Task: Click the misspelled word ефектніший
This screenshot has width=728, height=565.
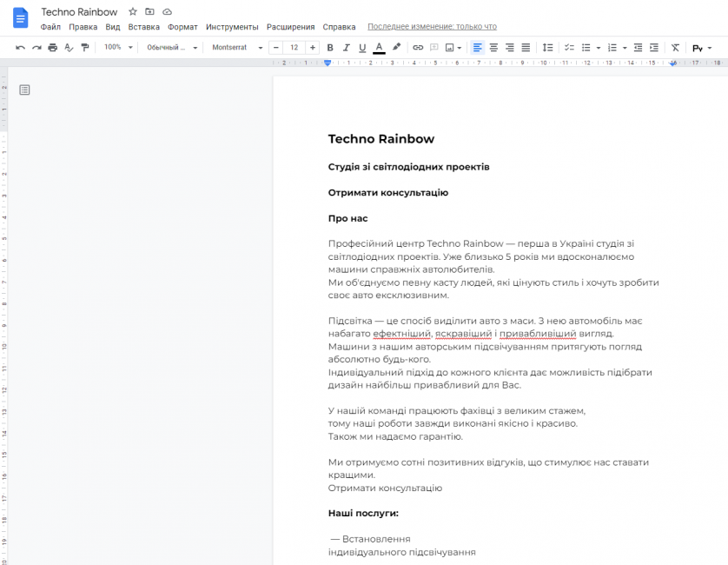Action: coord(402,334)
